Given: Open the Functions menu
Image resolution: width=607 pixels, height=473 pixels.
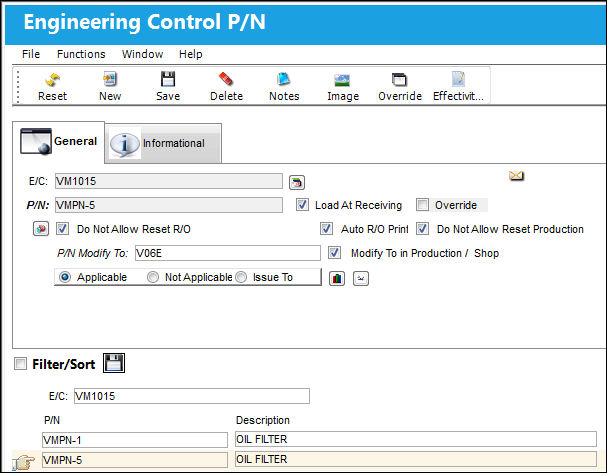Looking at the screenshot, I should pos(81,54).
